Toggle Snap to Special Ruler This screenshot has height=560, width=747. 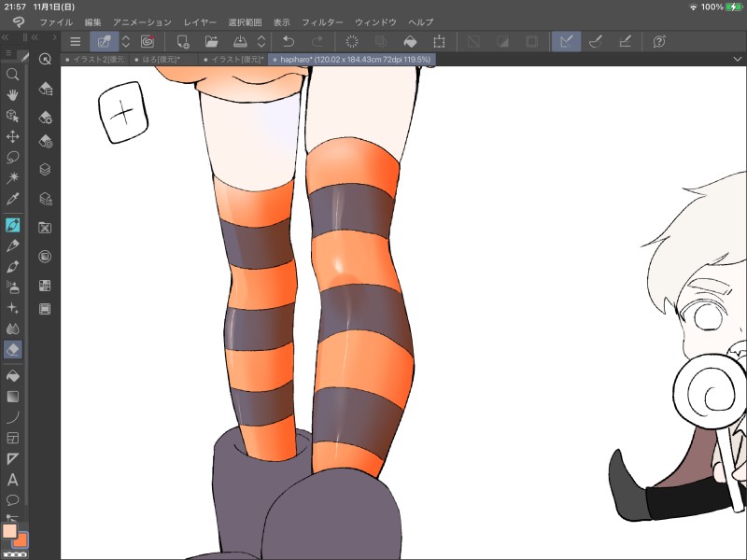point(596,41)
